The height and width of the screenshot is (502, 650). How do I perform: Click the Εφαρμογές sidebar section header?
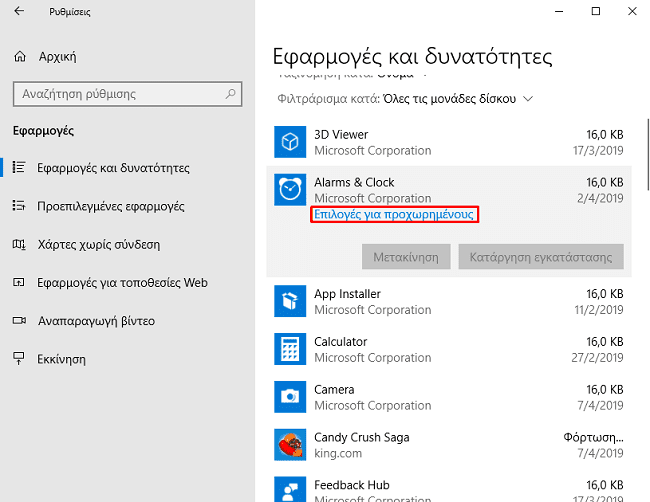(44, 131)
